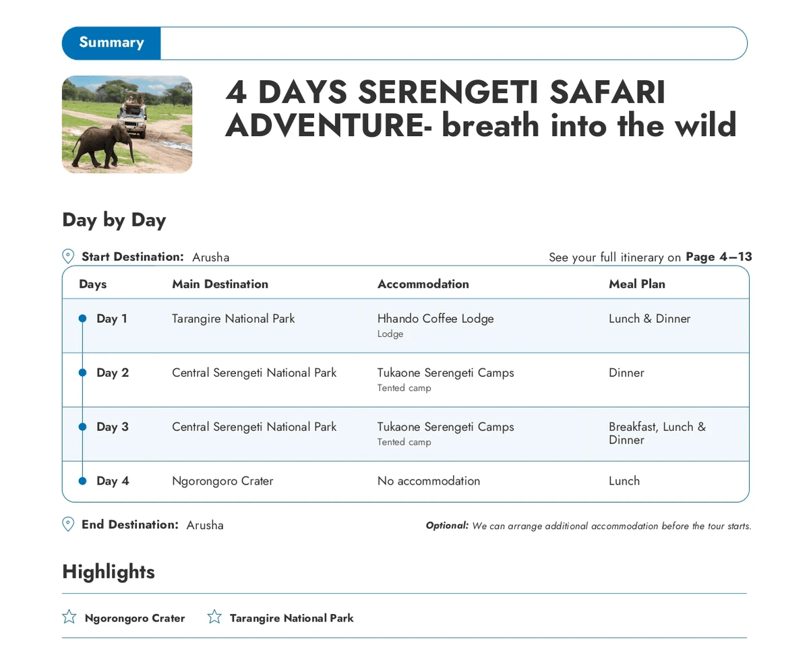Click the Page 4—13 itinerary reference

point(718,257)
